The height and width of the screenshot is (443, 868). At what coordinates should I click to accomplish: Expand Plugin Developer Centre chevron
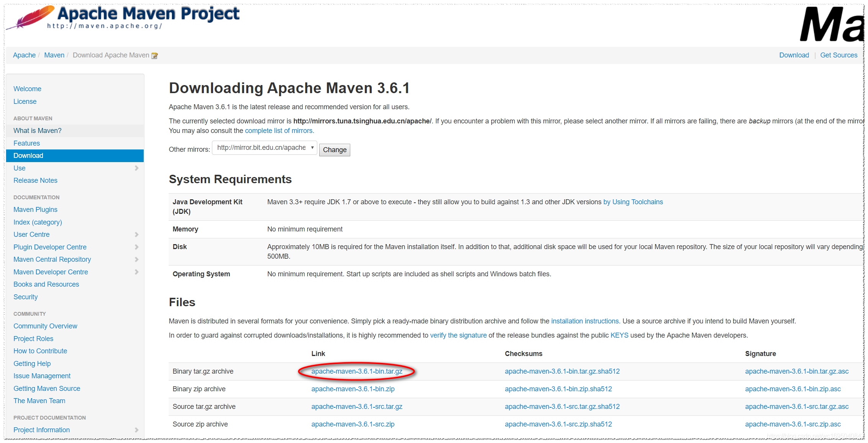point(136,247)
